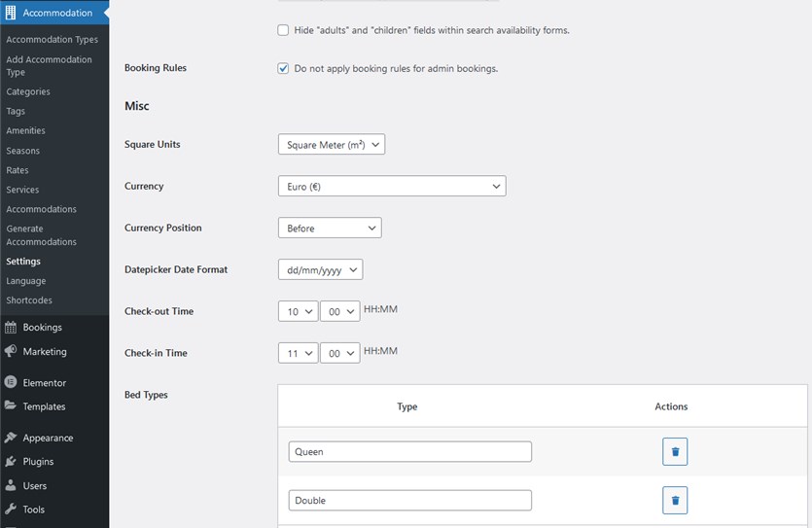Image resolution: width=812 pixels, height=528 pixels.
Task: Click the Check-in Time label
Action: pyautogui.click(x=156, y=353)
